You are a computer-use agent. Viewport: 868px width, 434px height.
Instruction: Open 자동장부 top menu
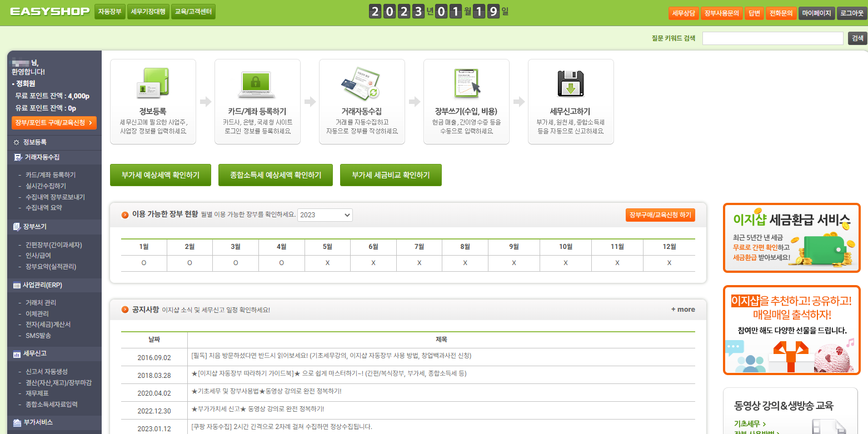point(110,12)
